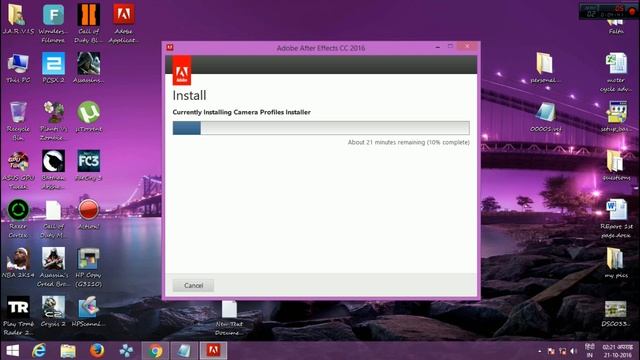Open the J.A.R.V.I.S folder icon
Screen dimensions: 640x360
[18, 19]
